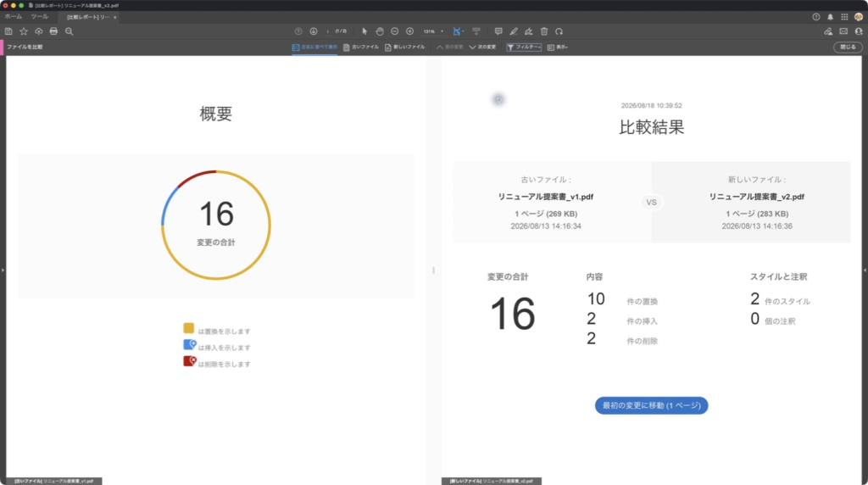Click the scrolling mode keyboard icon
Screen dimensions: 868x485
tap(476, 31)
